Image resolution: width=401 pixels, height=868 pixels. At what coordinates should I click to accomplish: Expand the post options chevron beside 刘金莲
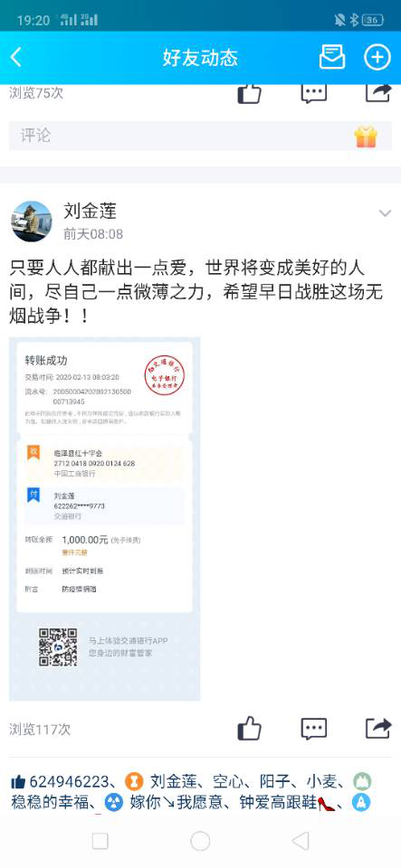(385, 213)
